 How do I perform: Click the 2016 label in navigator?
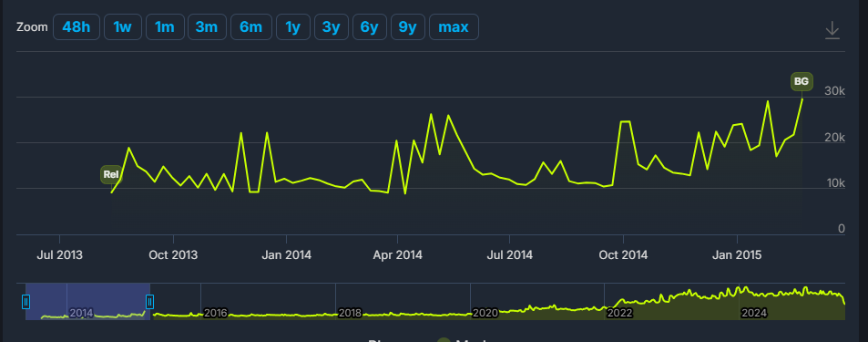pyautogui.click(x=215, y=313)
